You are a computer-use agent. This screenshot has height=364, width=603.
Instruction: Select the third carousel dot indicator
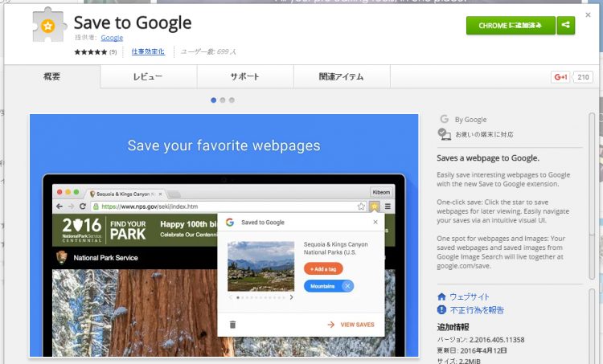pyautogui.click(x=232, y=100)
